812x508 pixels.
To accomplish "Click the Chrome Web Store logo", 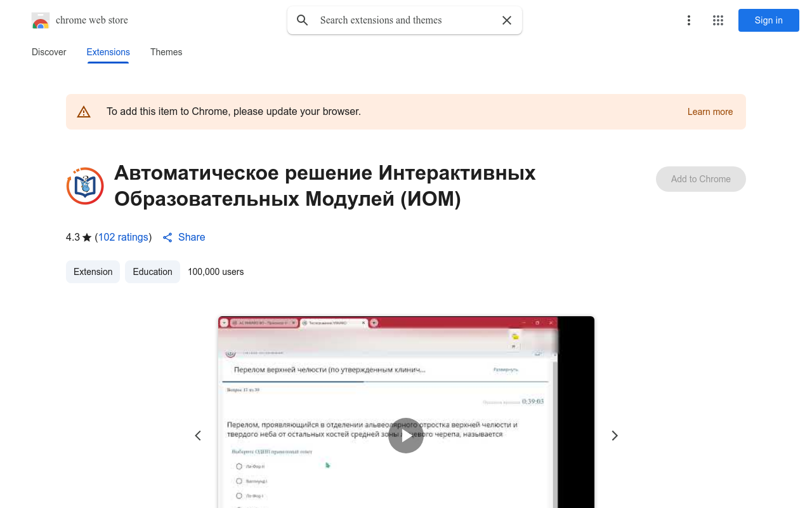I will pos(41,20).
